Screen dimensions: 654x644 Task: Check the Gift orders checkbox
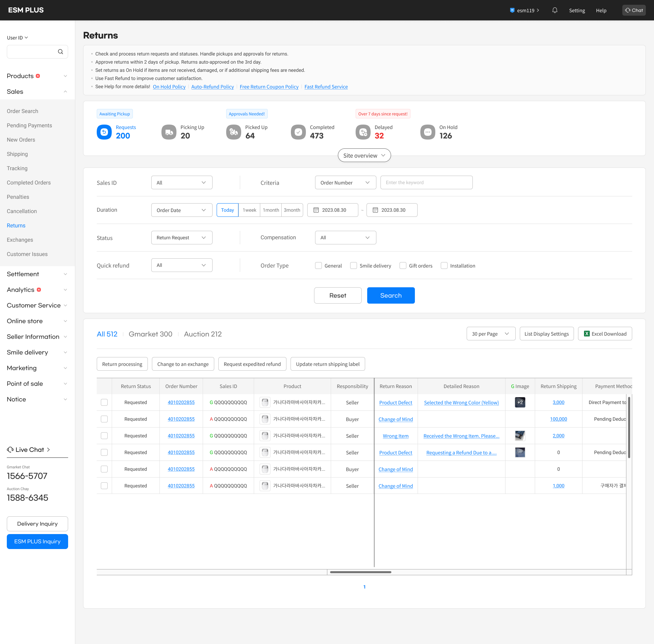(x=403, y=265)
